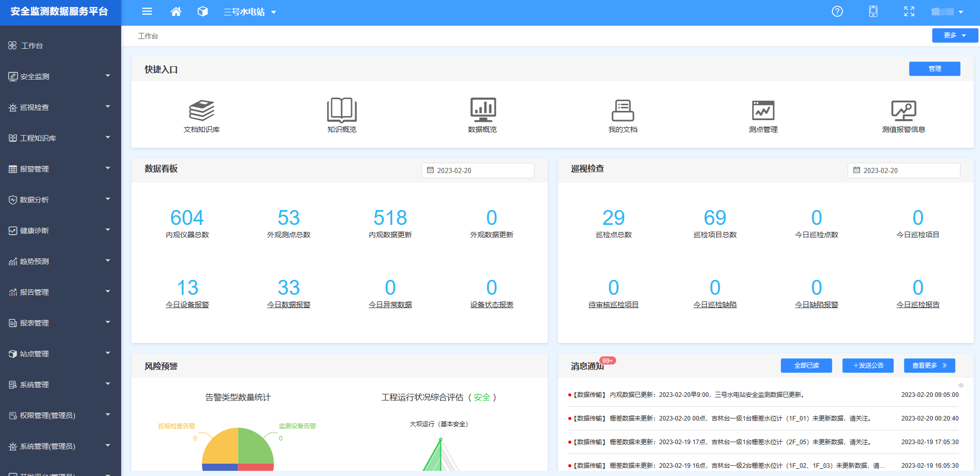Viewport: 980px width, 476px height.
Task: Click the 系统管理 sidebar icon
Action: [x=13, y=385]
